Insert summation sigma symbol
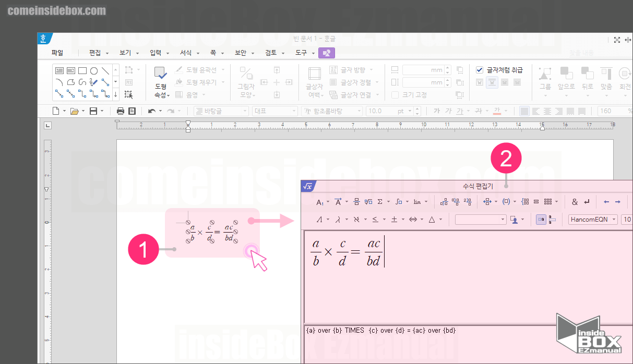The width and height of the screenshot is (633, 364). tap(380, 202)
